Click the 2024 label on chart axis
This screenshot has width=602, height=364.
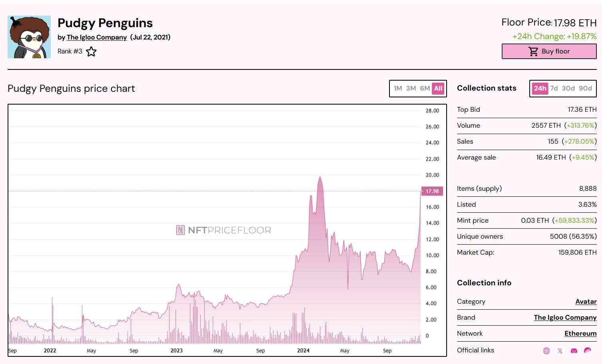pyautogui.click(x=303, y=351)
